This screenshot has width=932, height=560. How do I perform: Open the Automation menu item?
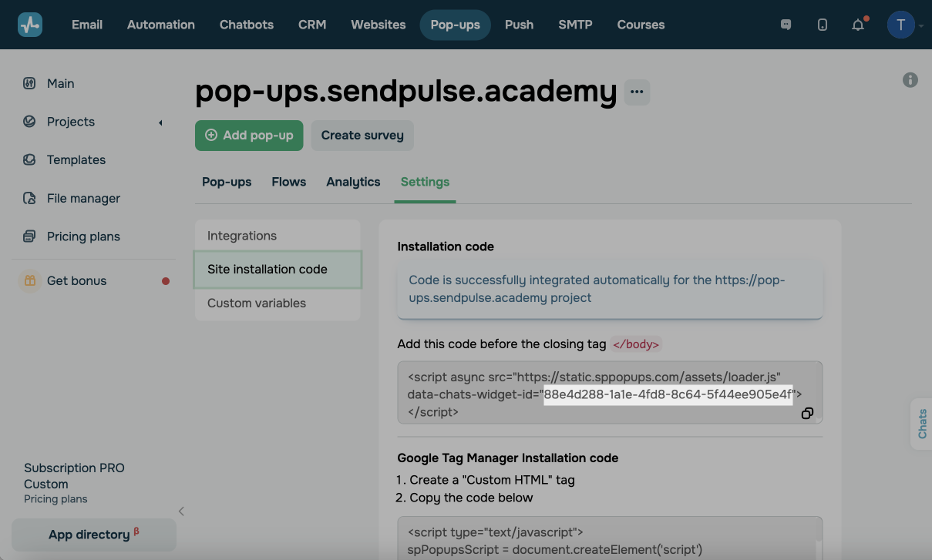(160, 25)
